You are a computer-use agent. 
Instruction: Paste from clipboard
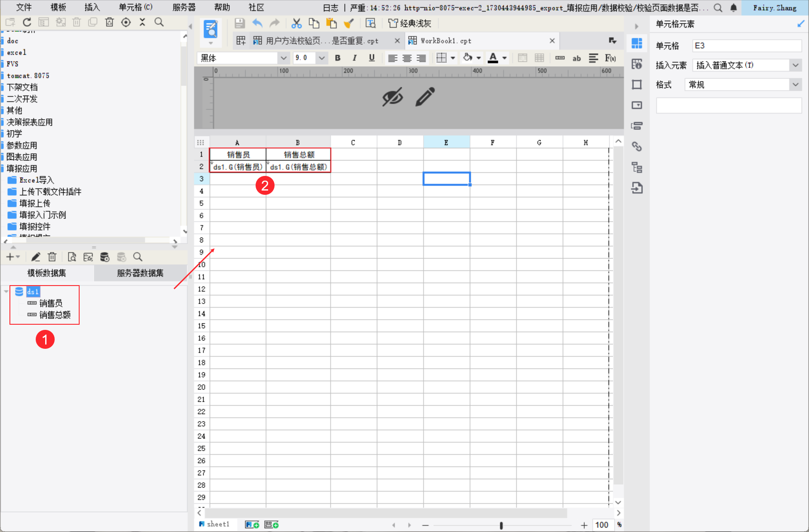point(331,23)
